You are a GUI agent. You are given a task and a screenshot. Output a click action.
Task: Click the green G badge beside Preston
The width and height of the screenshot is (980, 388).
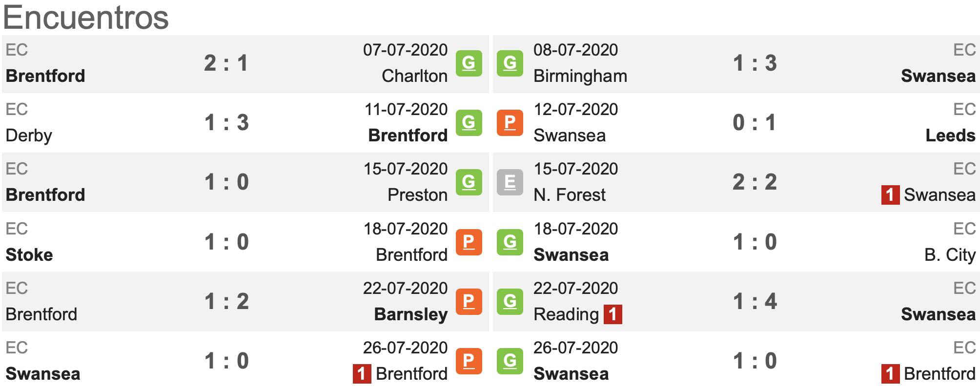(x=469, y=182)
